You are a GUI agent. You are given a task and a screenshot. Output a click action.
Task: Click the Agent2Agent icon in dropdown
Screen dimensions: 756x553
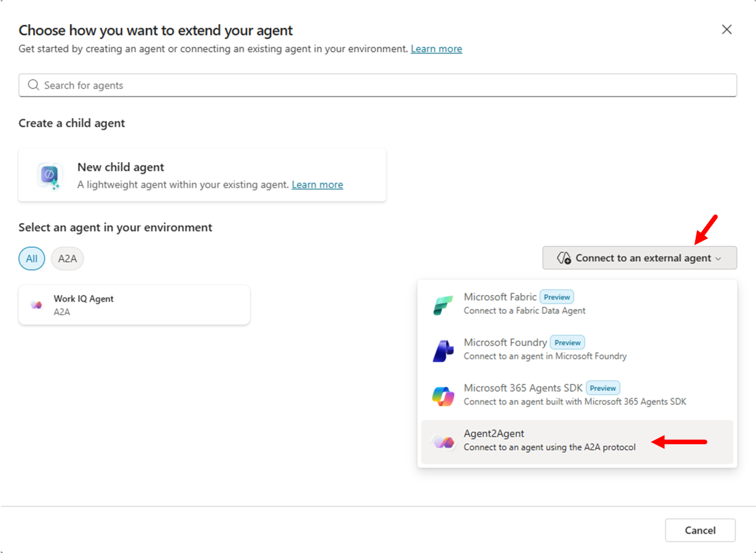tap(443, 441)
